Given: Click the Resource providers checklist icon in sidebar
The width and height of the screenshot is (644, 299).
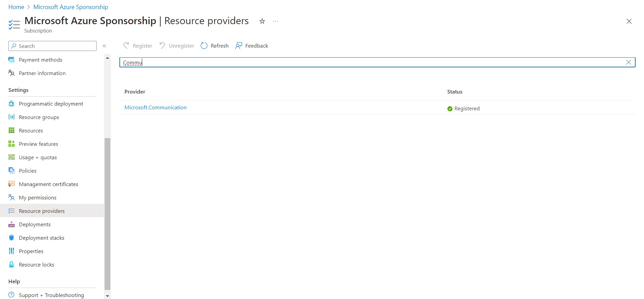Looking at the screenshot, I should click(11, 211).
